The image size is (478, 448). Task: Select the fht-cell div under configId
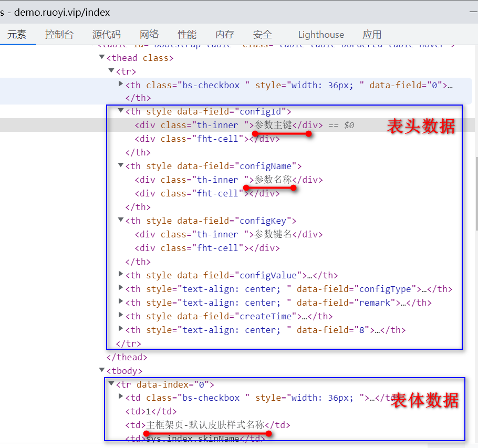pos(207,139)
